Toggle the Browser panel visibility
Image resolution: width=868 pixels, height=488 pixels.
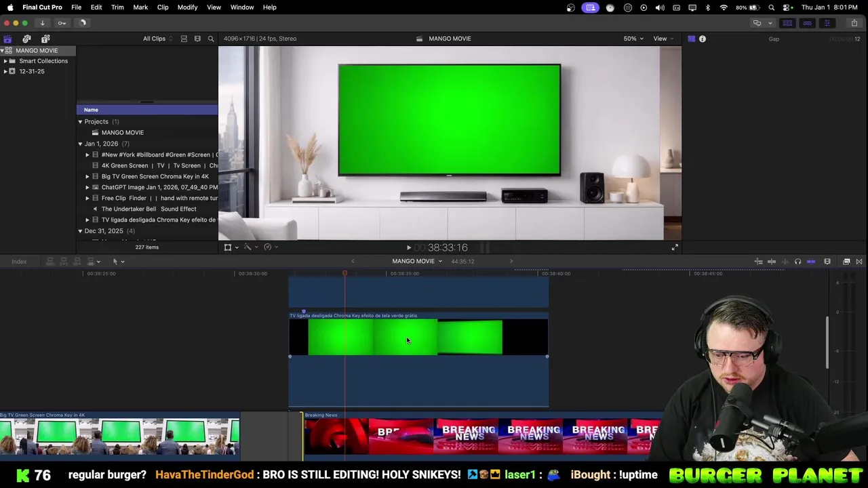pos(787,23)
